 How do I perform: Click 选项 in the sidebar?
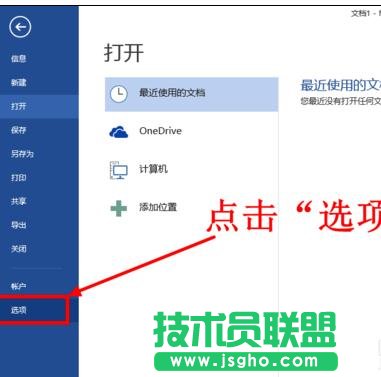click(19, 310)
